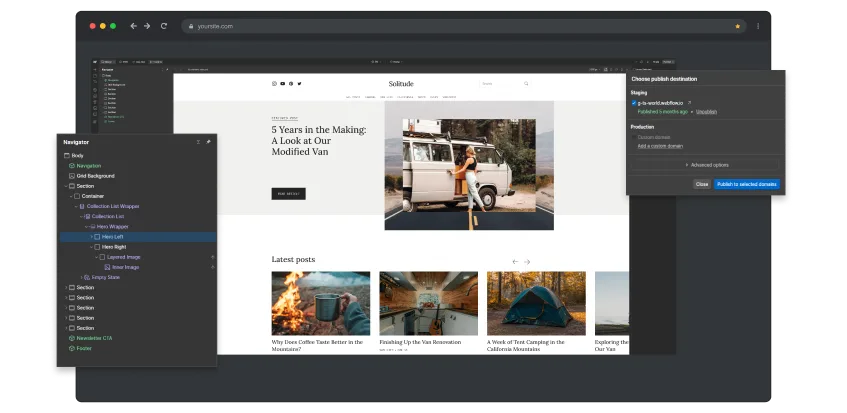Viewport: 847px width, 413px height.
Task: Click Add a custom domain link
Action: pyautogui.click(x=660, y=146)
